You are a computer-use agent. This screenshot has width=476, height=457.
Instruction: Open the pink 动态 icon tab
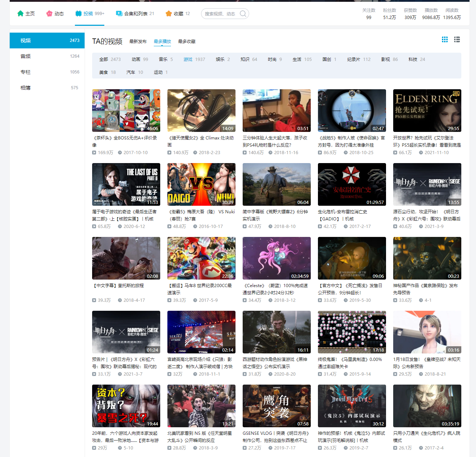tap(49, 14)
